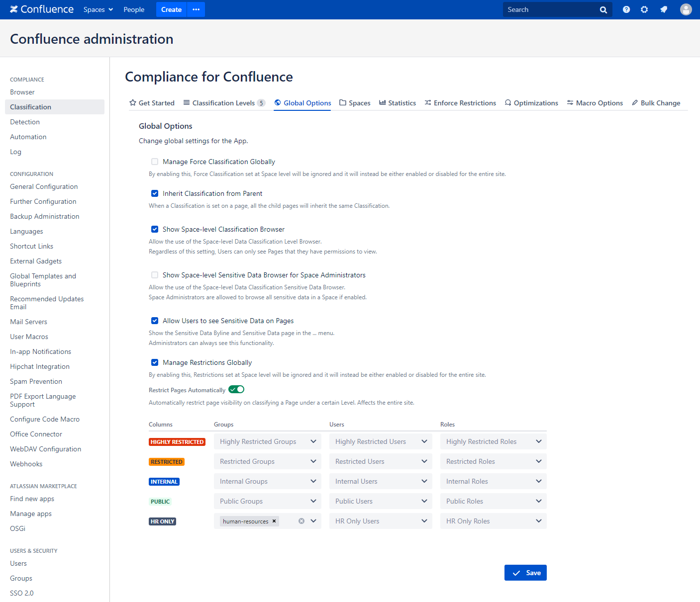Click the Classification Levels count badge 5

tap(261, 103)
